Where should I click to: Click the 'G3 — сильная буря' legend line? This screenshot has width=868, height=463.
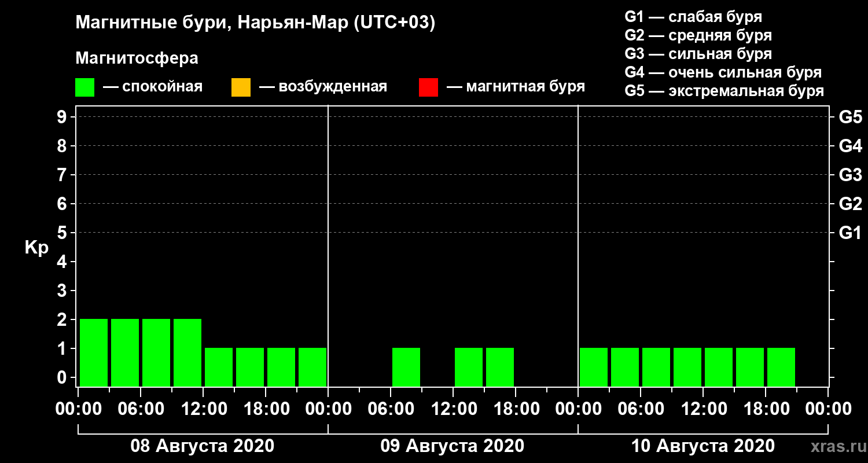click(x=698, y=54)
